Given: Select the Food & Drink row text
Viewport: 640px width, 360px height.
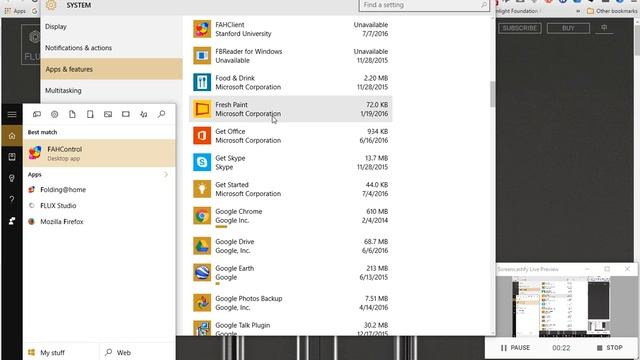Looking at the screenshot, I should pos(248,82).
